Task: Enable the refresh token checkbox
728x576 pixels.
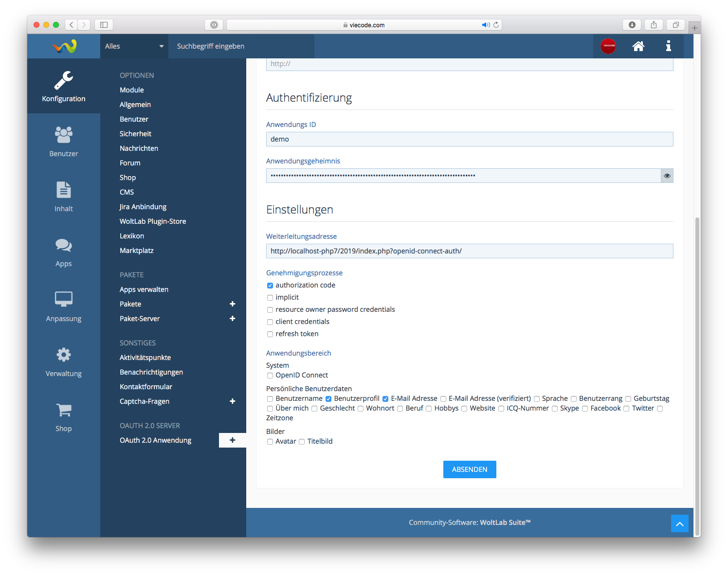Action: 270,334
